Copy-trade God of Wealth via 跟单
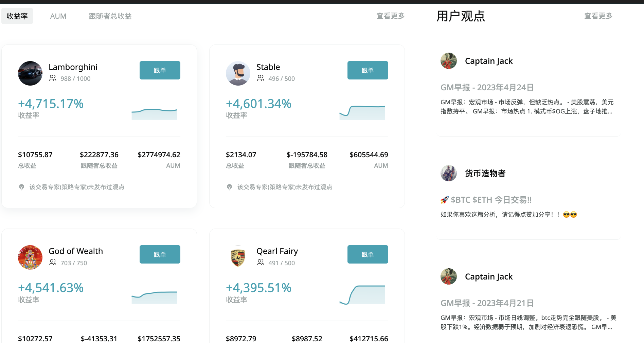This screenshot has width=644, height=343. tap(160, 254)
